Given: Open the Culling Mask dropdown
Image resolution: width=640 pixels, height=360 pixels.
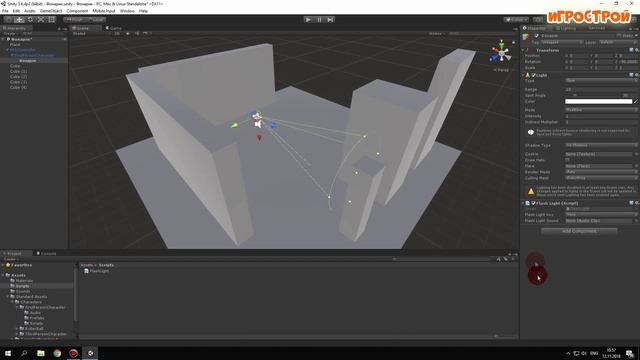Looking at the screenshot, I should pos(601,178).
